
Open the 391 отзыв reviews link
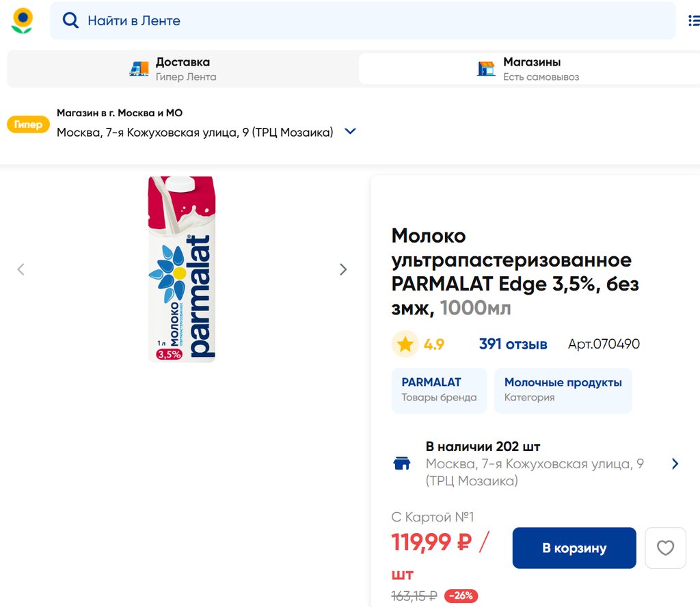[513, 345]
